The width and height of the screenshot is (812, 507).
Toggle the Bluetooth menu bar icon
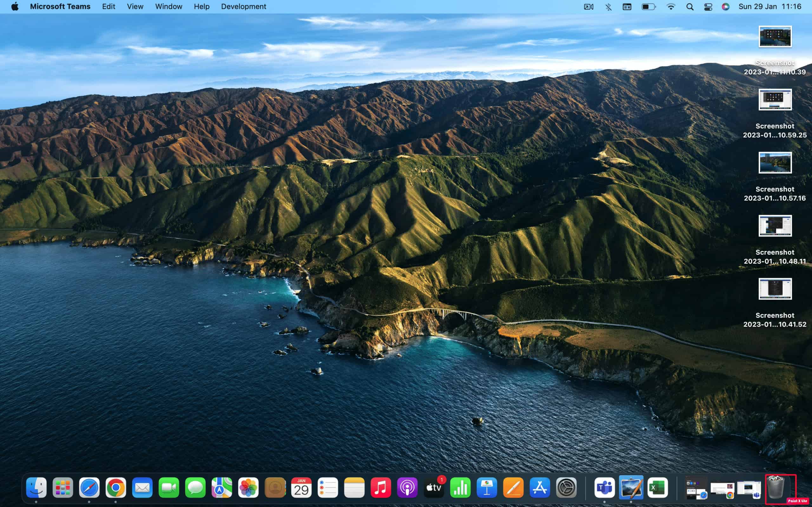tap(608, 7)
